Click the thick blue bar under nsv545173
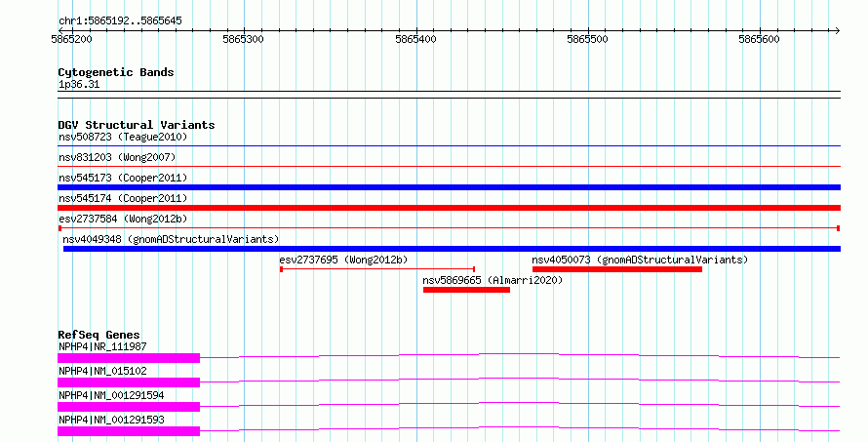The height and width of the screenshot is (442, 868). click(449, 187)
